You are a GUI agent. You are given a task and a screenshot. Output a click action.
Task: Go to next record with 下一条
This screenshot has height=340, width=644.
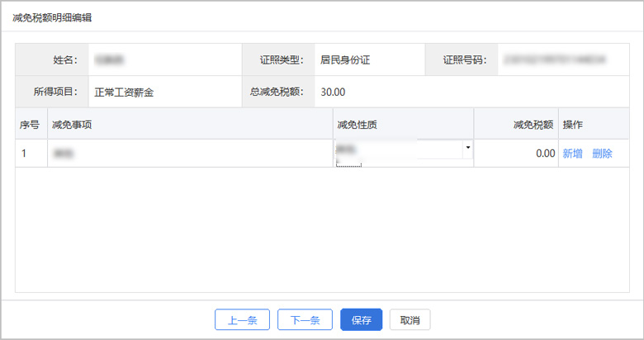pyautogui.click(x=305, y=320)
